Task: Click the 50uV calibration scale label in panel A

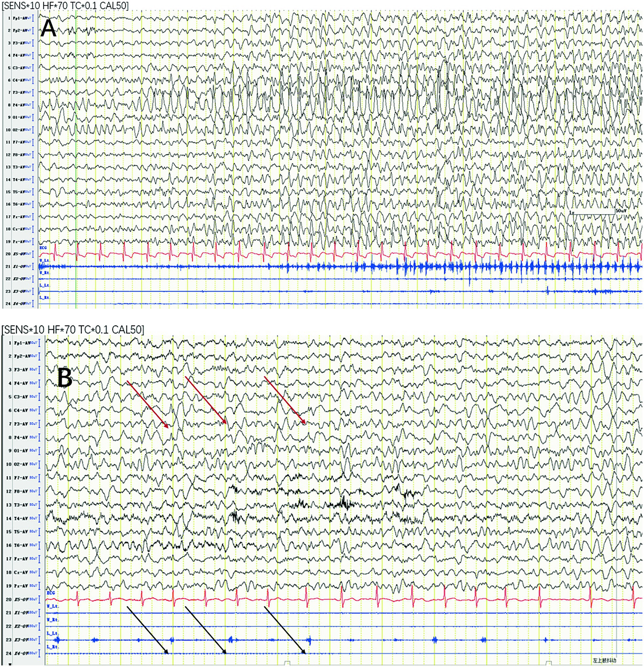Action: click(x=621, y=211)
